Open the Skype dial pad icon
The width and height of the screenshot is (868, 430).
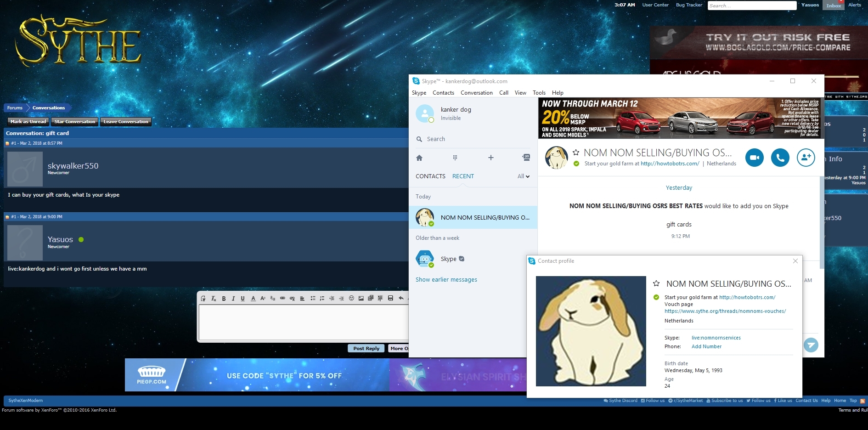455,158
